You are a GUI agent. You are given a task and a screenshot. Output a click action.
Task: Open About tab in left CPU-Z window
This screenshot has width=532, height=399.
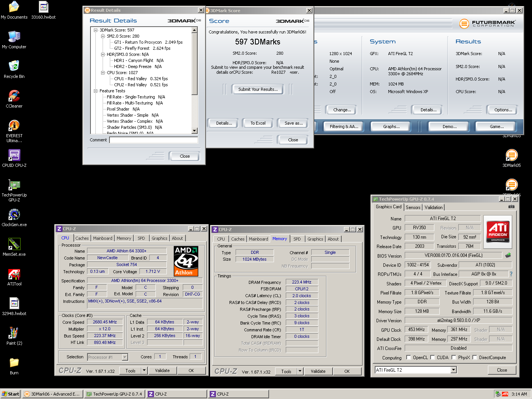point(177,238)
